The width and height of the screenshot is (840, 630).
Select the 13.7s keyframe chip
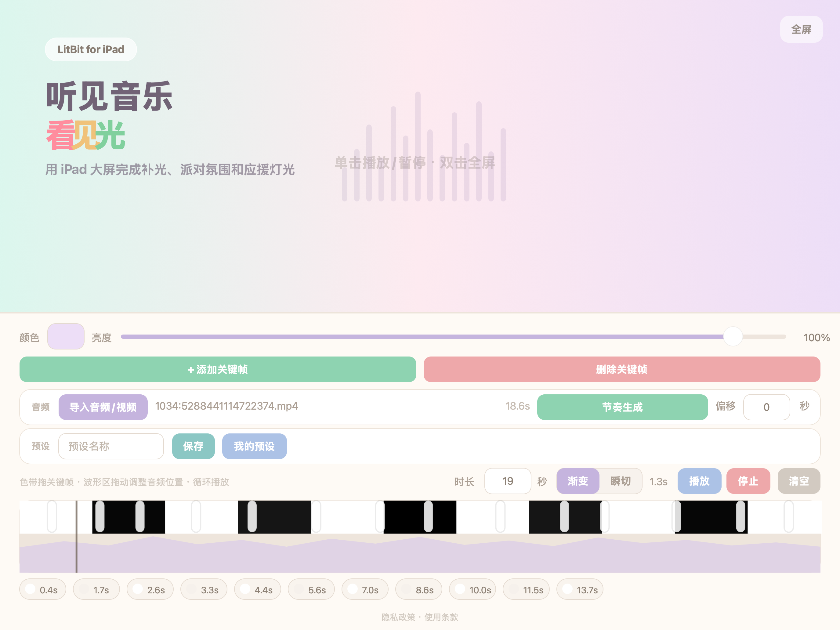click(580, 589)
